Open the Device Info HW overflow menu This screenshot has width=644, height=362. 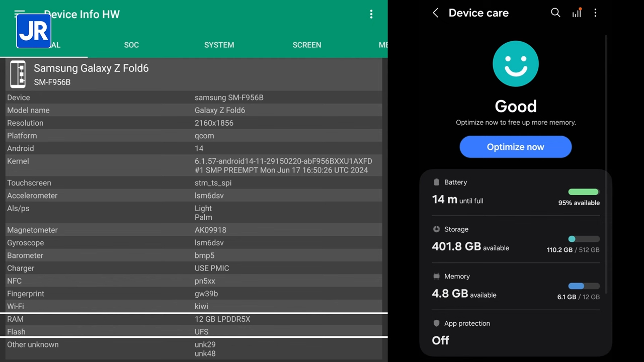point(371,15)
